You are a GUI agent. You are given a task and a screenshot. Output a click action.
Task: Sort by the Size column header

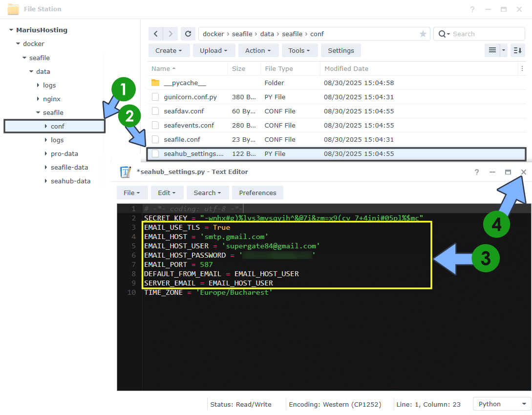pos(244,68)
